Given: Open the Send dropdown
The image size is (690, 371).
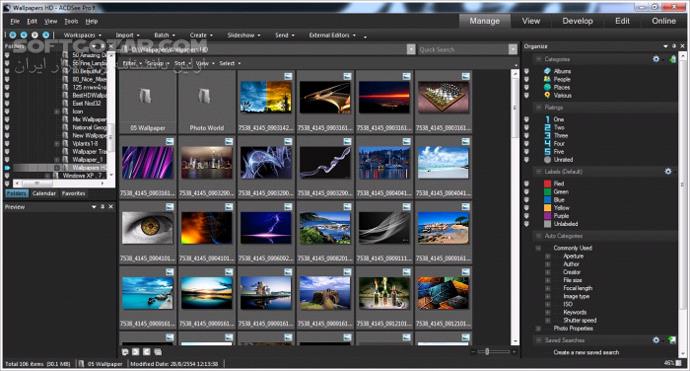Looking at the screenshot, I should click(284, 35).
